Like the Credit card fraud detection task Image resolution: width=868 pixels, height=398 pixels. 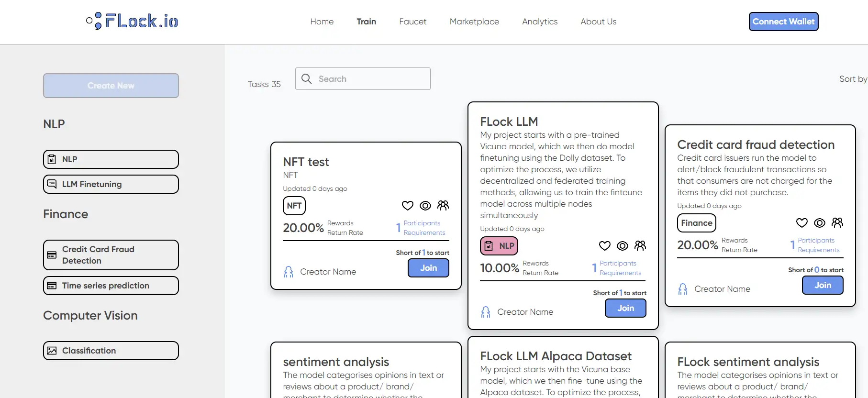coord(801,223)
